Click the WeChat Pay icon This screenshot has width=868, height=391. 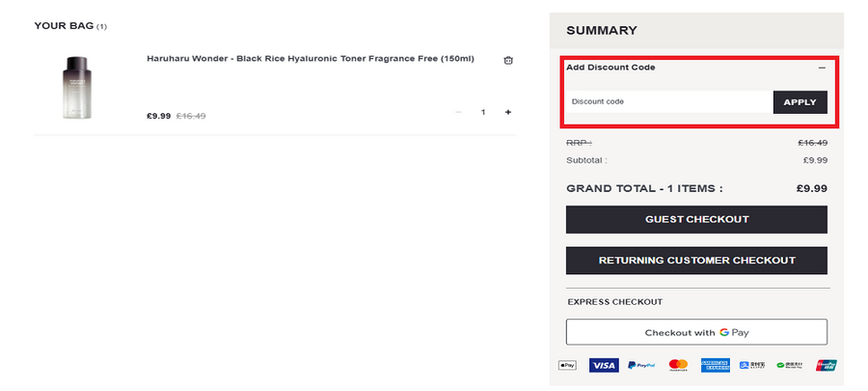click(789, 365)
